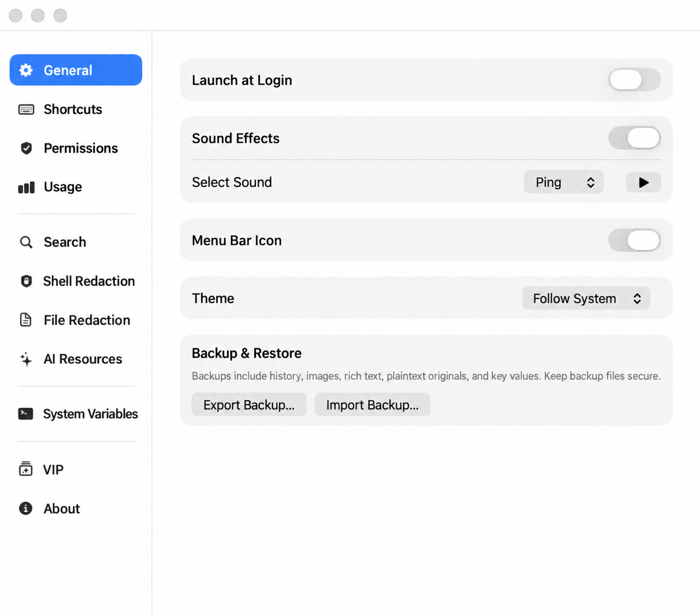This screenshot has width=700, height=614.
Task: Toggle the Sound Effects switch
Action: point(634,138)
